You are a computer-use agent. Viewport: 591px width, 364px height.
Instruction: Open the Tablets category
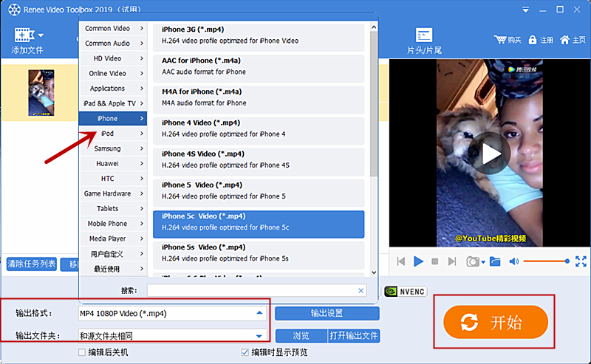click(x=113, y=209)
